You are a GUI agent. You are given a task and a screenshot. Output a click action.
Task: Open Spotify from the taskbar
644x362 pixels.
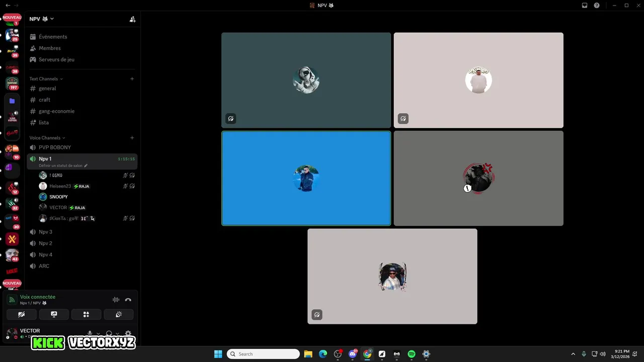[x=411, y=354]
